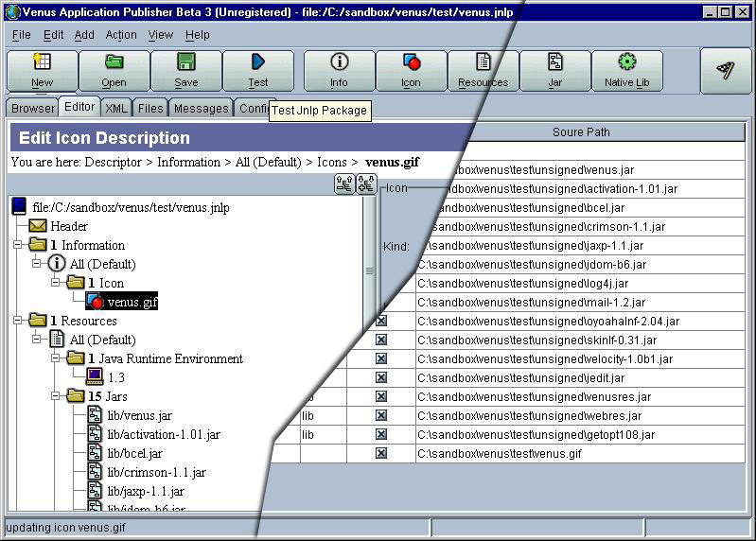Collapse the 1 Resources tree node
Screen dimensions: 756x541
coord(19,321)
